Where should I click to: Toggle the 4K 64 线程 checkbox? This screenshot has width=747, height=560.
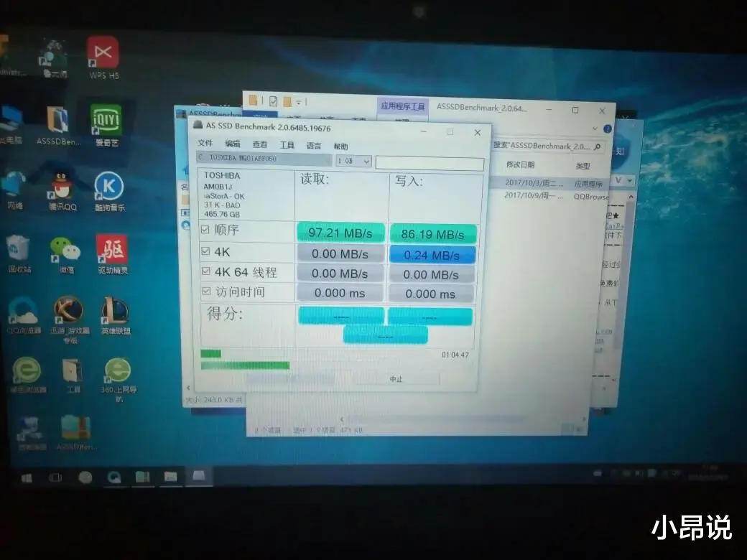pos(206,271)
